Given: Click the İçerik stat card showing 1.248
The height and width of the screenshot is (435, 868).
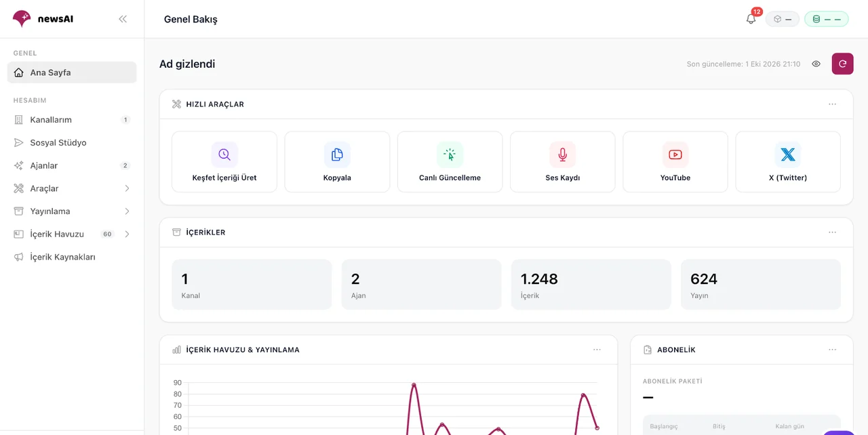Looking at the screenshot, I should [591, 285].
